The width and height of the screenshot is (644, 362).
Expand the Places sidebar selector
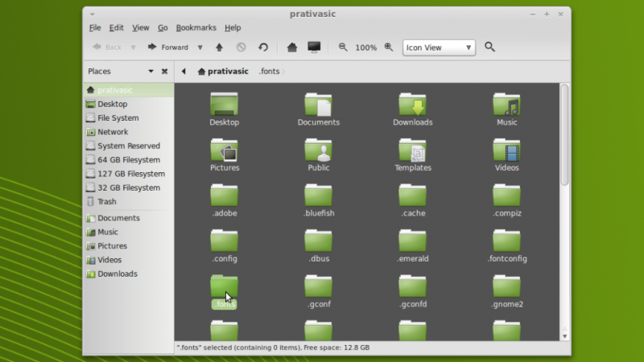click(x=151, y=71)
